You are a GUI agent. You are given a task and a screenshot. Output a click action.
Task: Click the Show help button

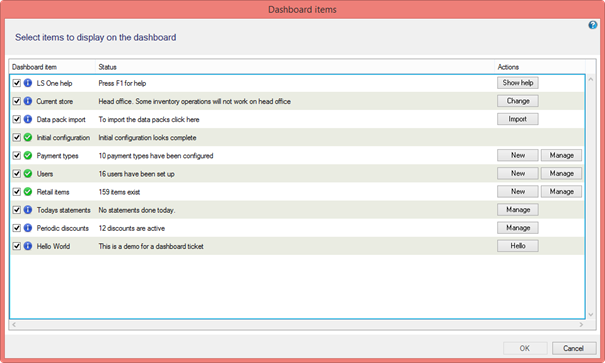click(x=518, y=83)
